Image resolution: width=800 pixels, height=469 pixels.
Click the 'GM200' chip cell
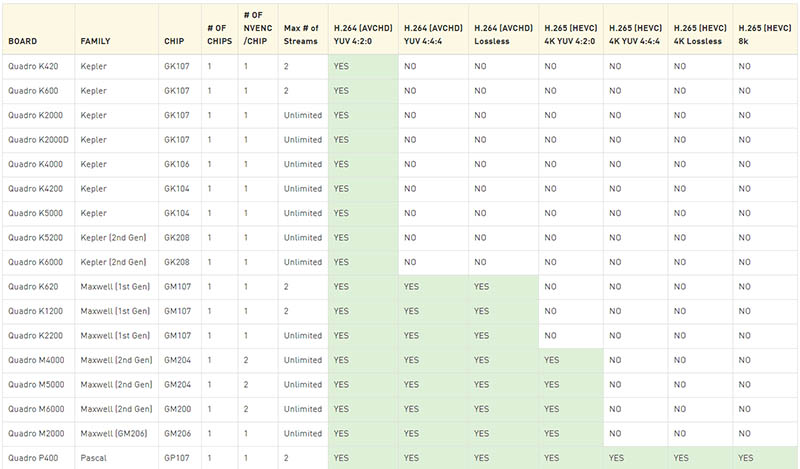[178, 409]
